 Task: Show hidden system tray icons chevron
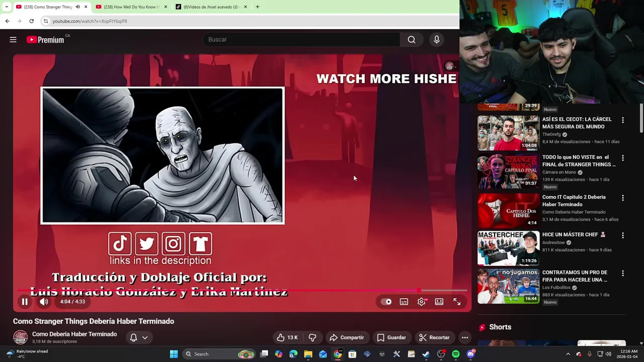(x=568, y=354)
